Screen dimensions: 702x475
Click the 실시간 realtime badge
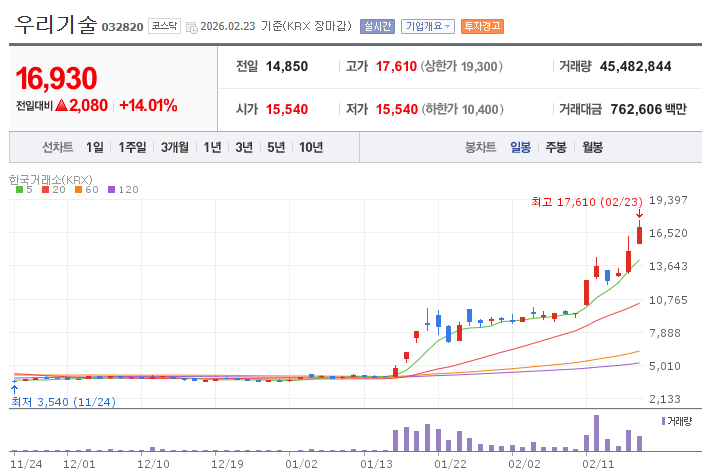click(377, 26)
